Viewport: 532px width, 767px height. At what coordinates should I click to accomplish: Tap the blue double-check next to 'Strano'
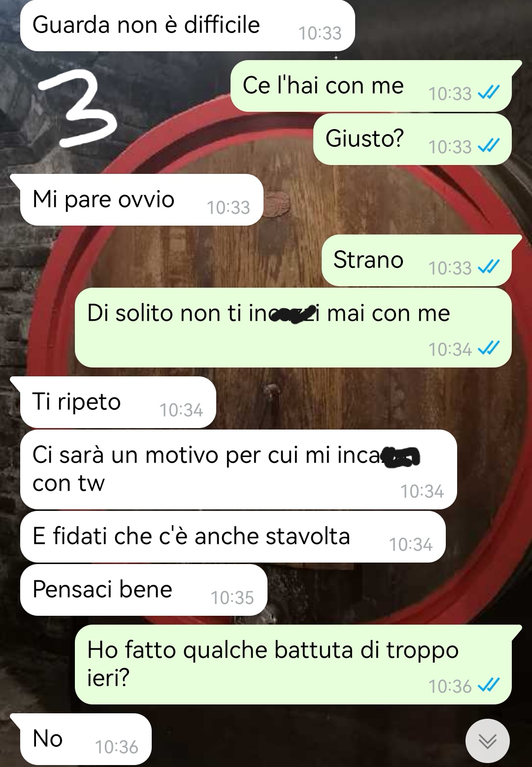[489, 267]
